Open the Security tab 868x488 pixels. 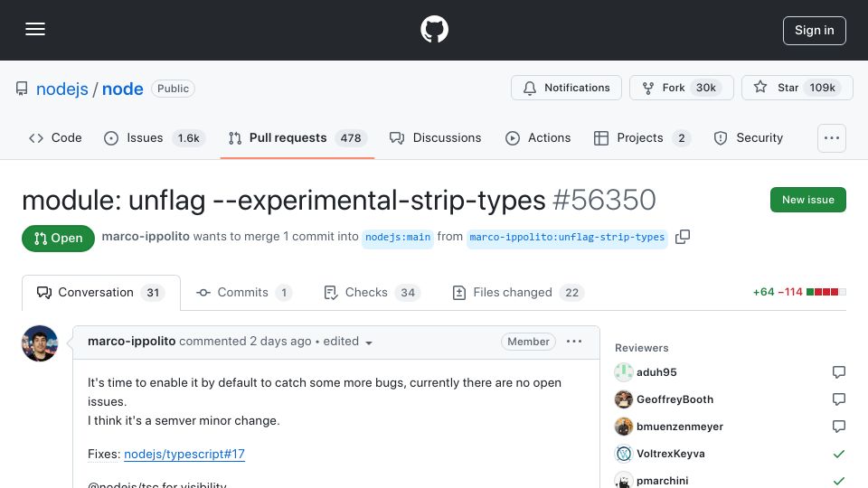click(x=748, y=137)
